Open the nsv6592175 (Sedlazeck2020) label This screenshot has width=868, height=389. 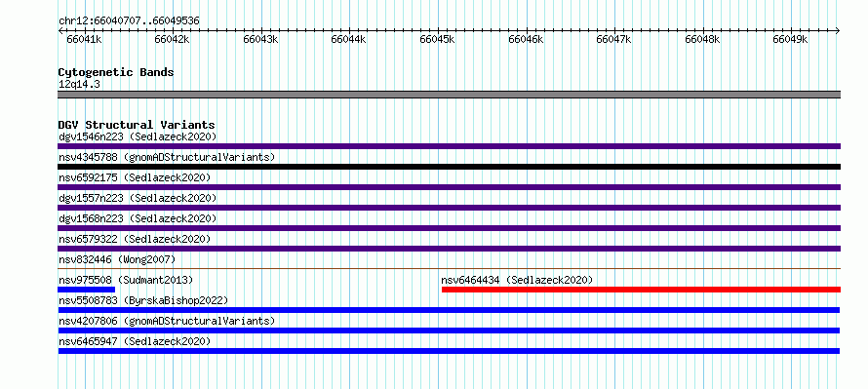tap(135, 177)
